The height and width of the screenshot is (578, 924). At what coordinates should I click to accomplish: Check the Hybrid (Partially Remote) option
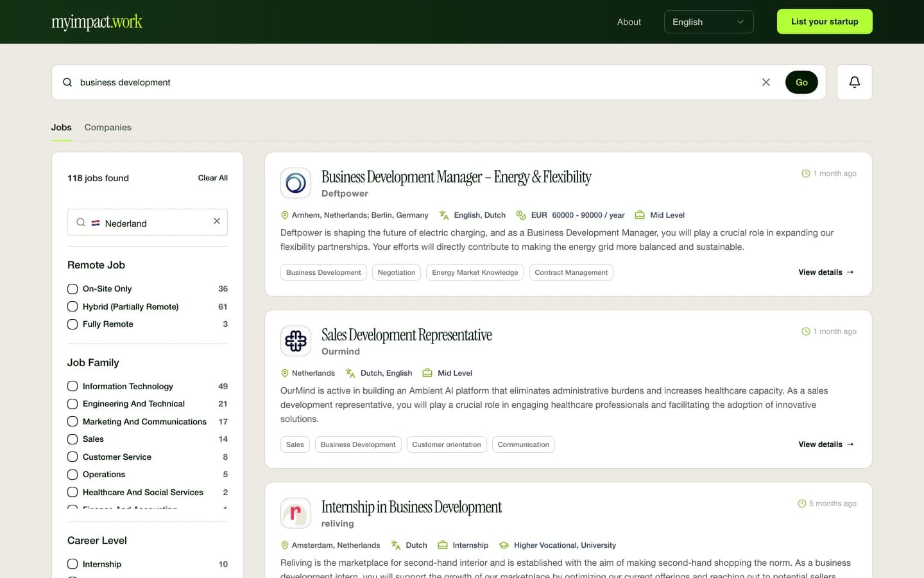pos(73,307)
